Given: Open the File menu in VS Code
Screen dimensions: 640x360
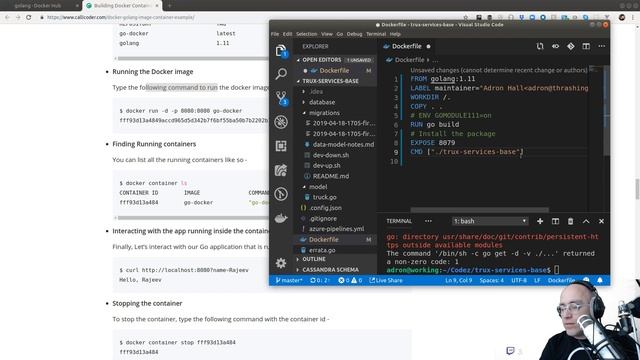Looking at the screenshot, I should pos(275,34).
